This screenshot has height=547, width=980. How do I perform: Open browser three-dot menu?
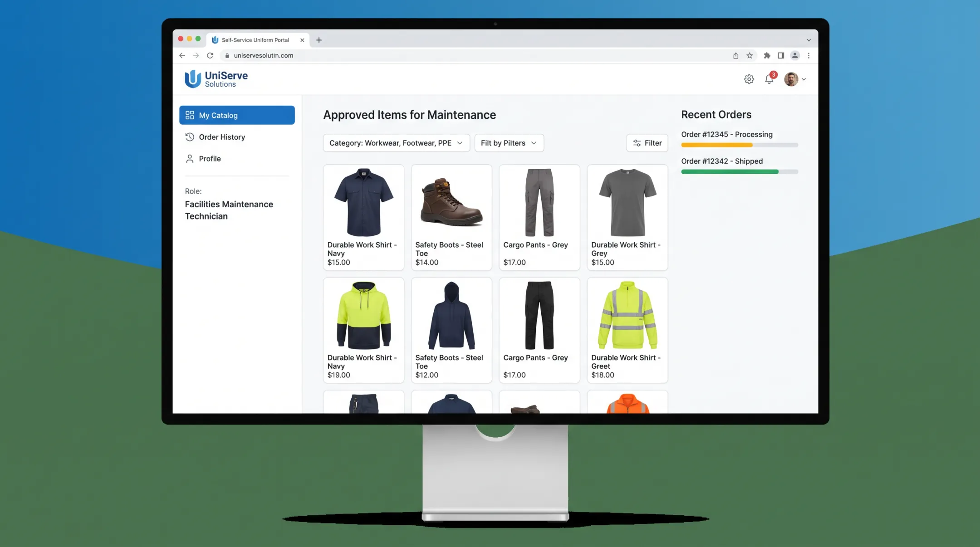click(x=808, y=55)
